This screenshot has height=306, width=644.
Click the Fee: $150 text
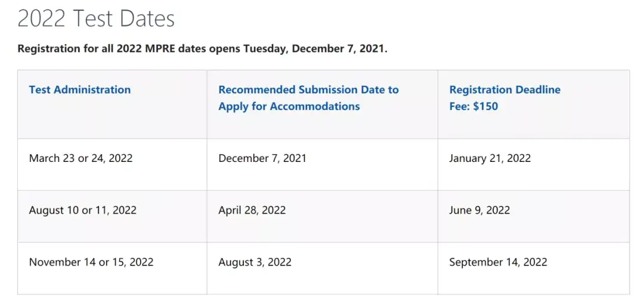coord(473,107)
